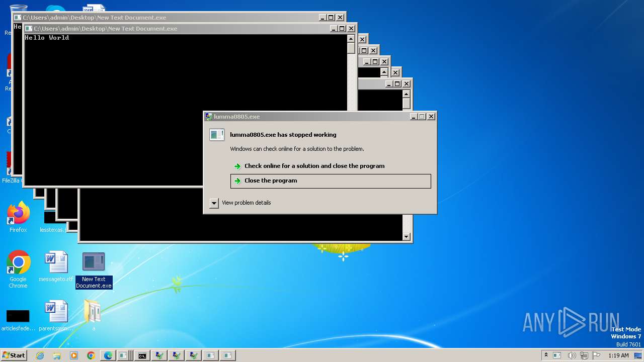The width and height of the screenshot is (644, 362).
Task: Select the 'Hello World' text in the console
Action: (47, 38)
